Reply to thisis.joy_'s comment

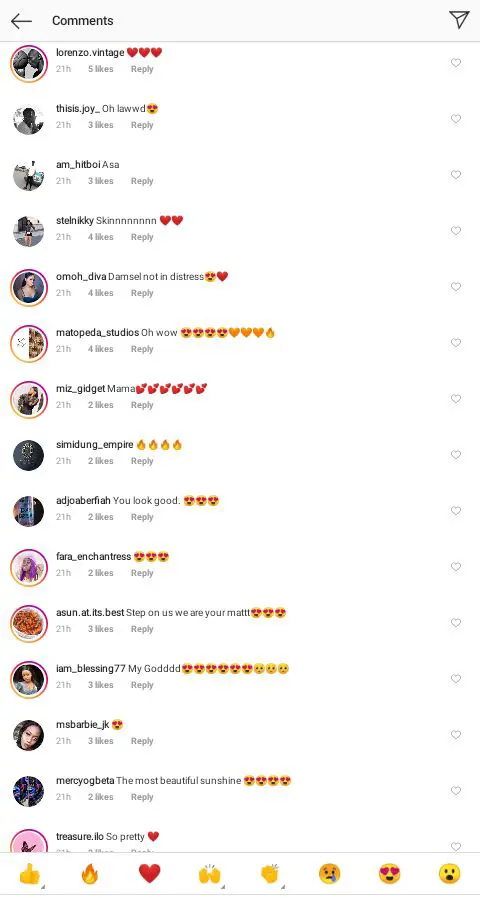142,125
